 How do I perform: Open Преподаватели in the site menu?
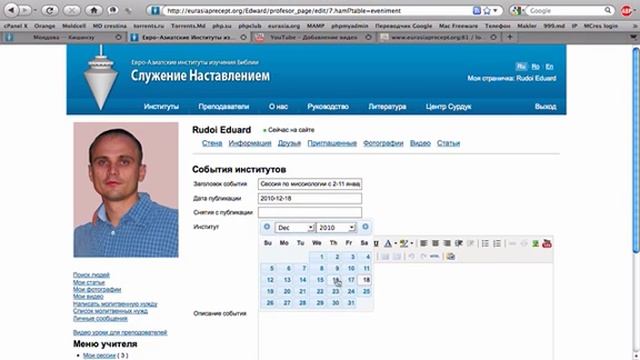tap(224, 107)
